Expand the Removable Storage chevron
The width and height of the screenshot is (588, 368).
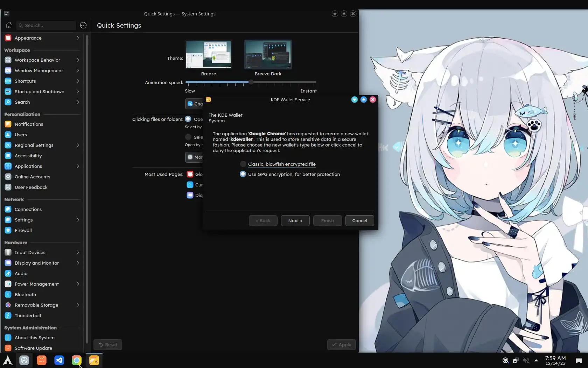[x=78, y=305]
